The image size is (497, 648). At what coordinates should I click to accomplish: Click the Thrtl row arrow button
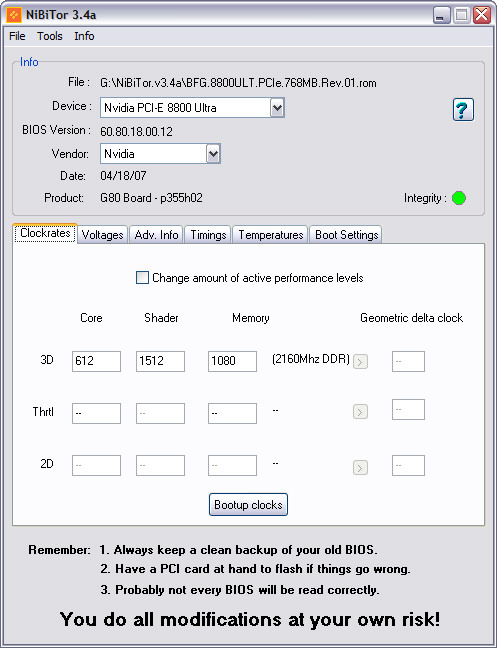click(x=360, y=412)
